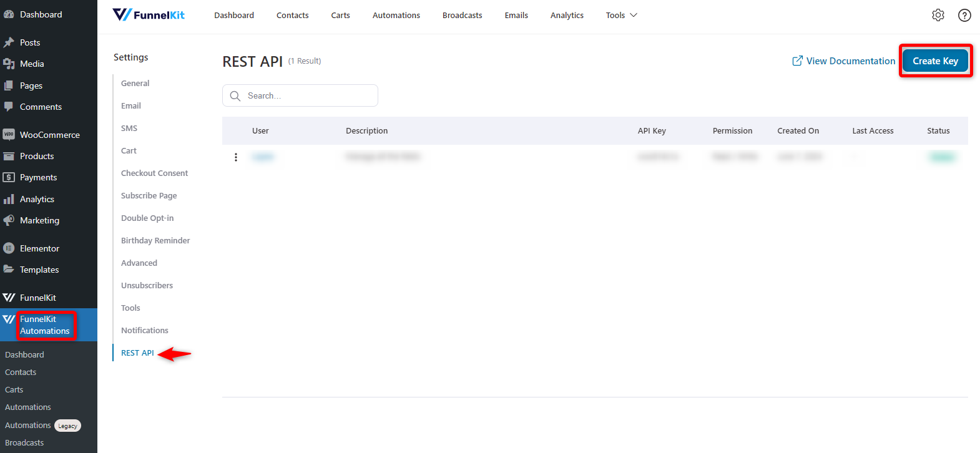The height and width of the screenshot is (453, 980).
Task: Click the Description column header
Action: tap(367, 130)
